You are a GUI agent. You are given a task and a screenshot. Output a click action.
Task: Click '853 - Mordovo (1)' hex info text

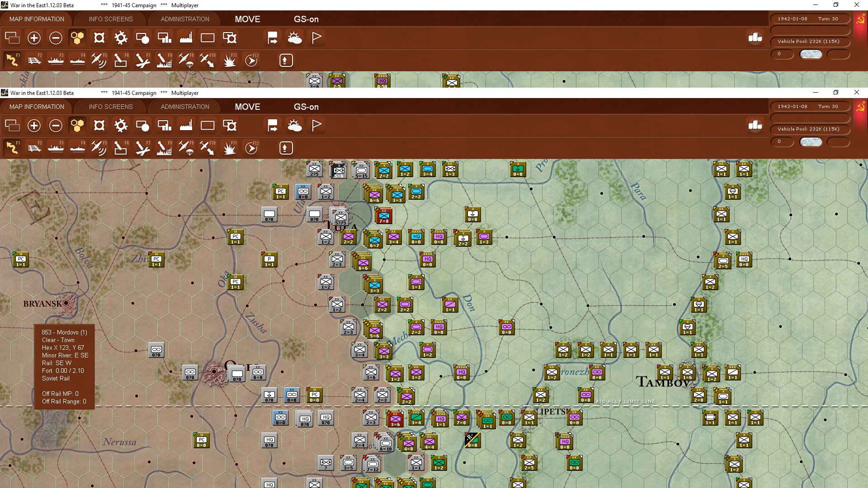(x=64, y=332)
